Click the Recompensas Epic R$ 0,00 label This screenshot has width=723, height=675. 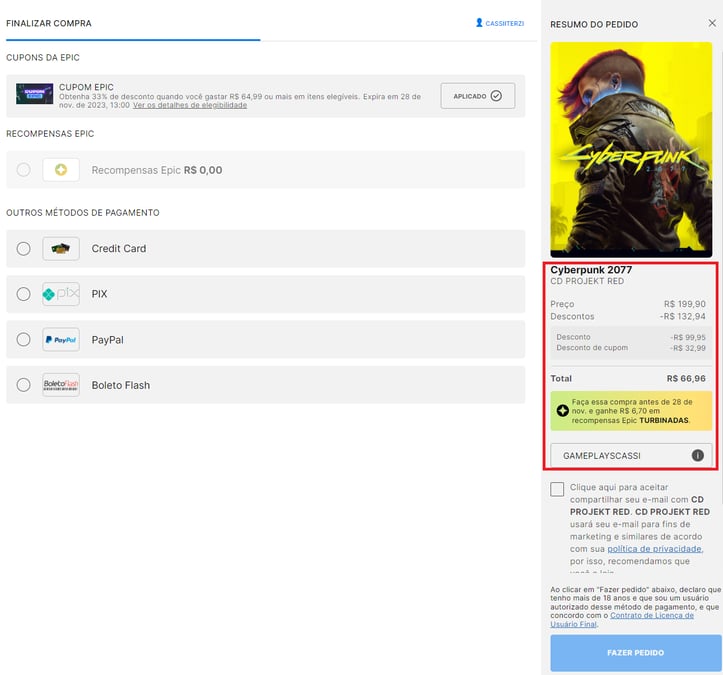pyautogui.click(x=157, y=170)
